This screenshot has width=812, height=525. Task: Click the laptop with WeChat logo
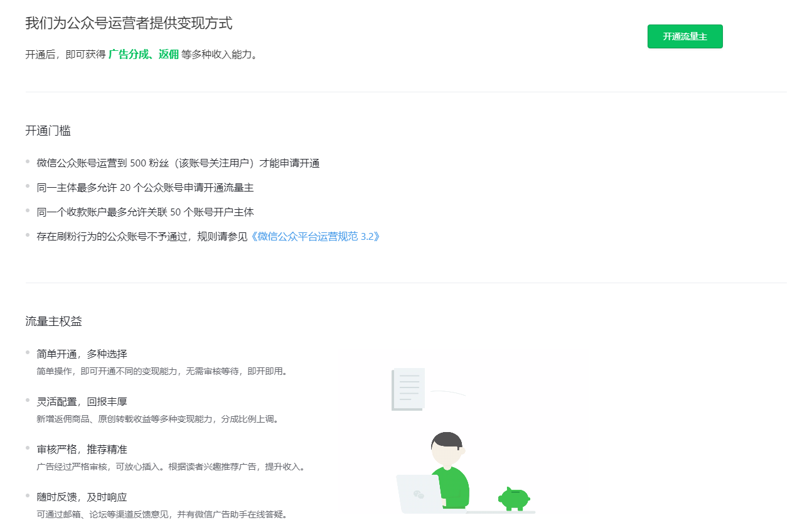(x=420, y=494)
